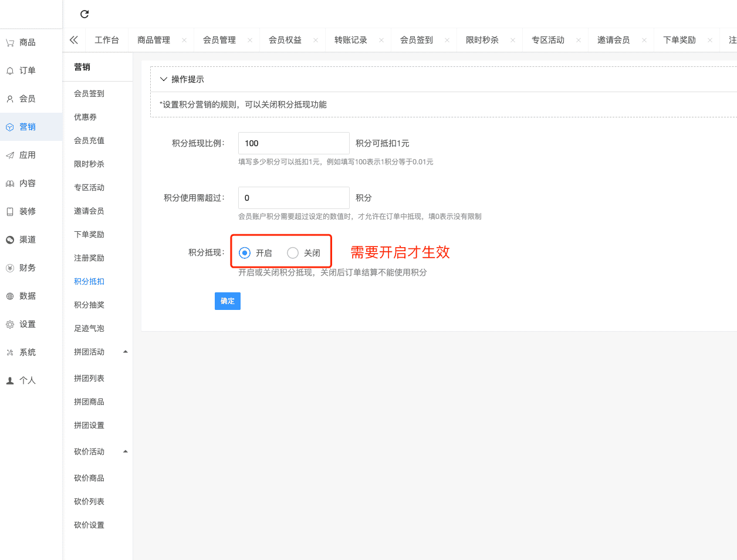This screenshot has height=560, width=737.
Task: Click the 确定 button
Action: point(228,301)
